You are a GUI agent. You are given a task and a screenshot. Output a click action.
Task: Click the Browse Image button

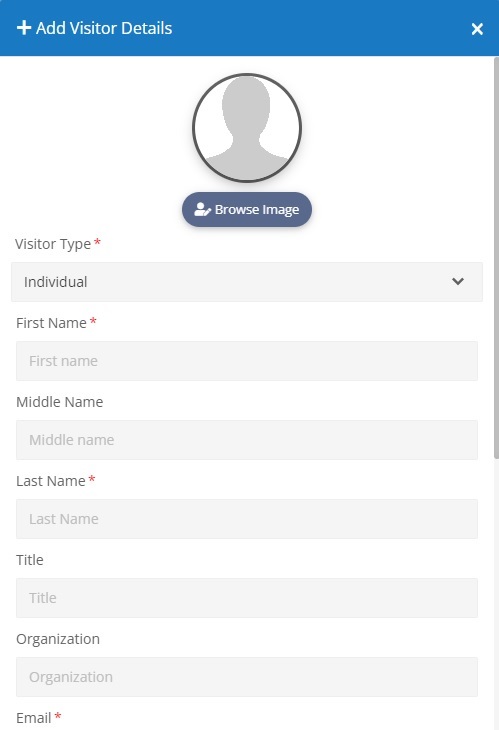tap(247, 210)
